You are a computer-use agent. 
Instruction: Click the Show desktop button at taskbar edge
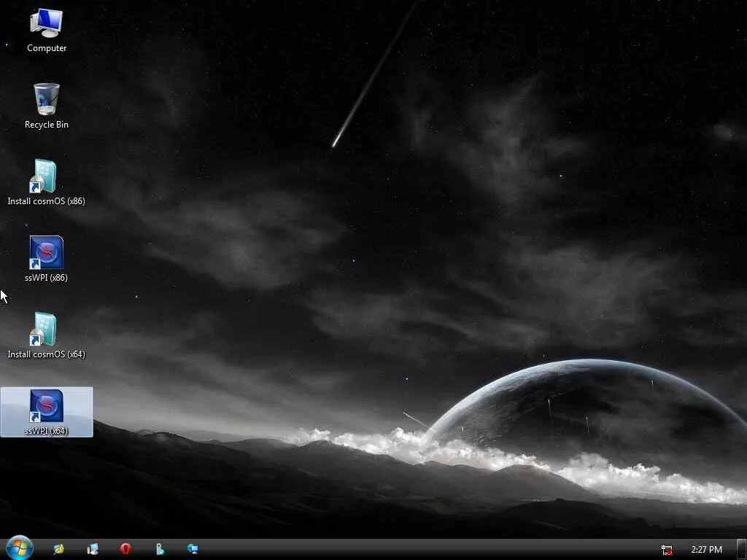coord(741,550)
